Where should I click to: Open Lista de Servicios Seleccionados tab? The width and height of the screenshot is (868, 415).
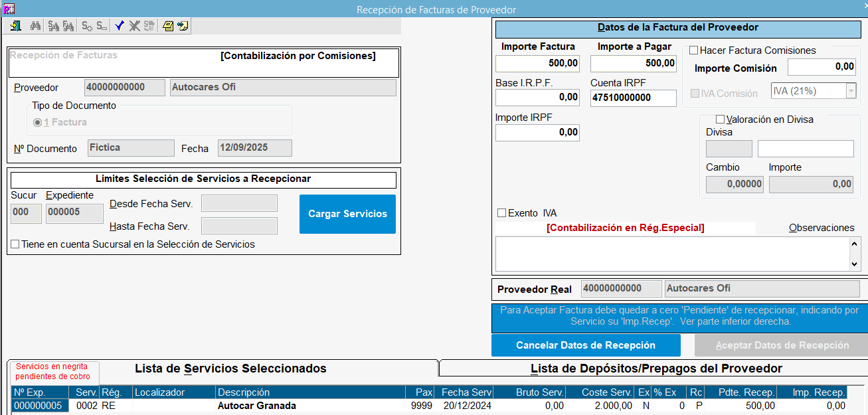tap(230, 369)
